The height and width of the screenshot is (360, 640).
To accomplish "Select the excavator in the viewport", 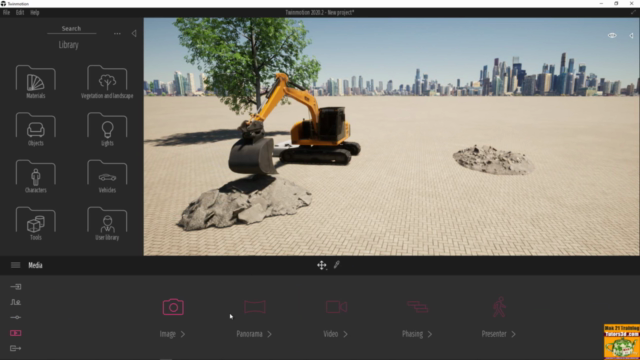I will pos(295,124).
